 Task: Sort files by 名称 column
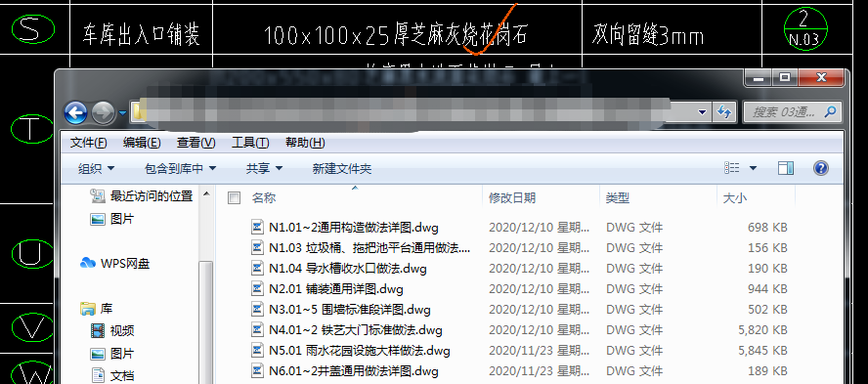coord(264,198)
